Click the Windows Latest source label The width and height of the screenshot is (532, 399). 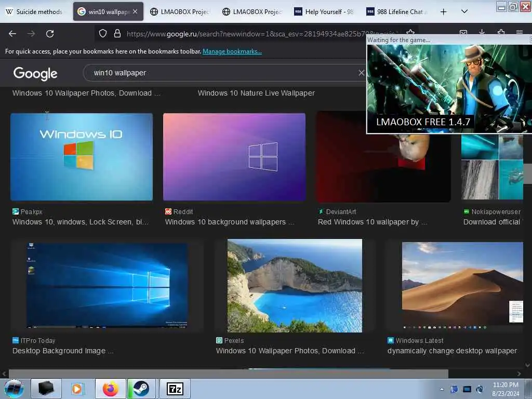(419, 341)
